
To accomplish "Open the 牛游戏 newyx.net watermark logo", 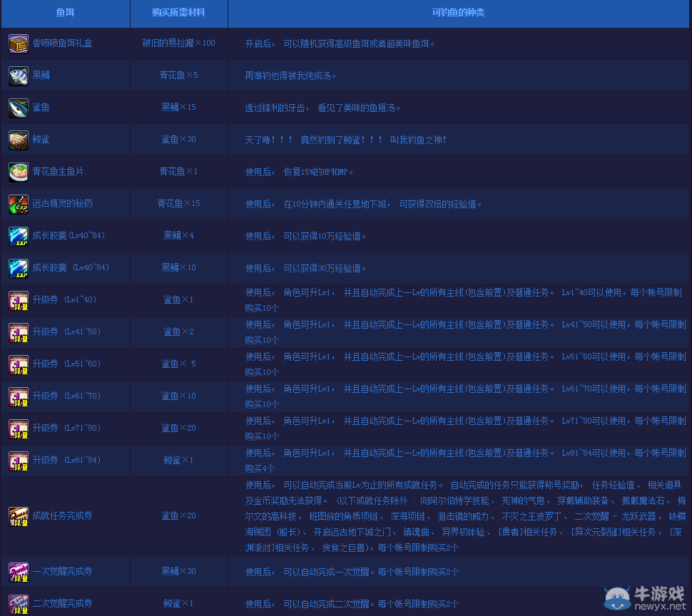I will point(644,598).
